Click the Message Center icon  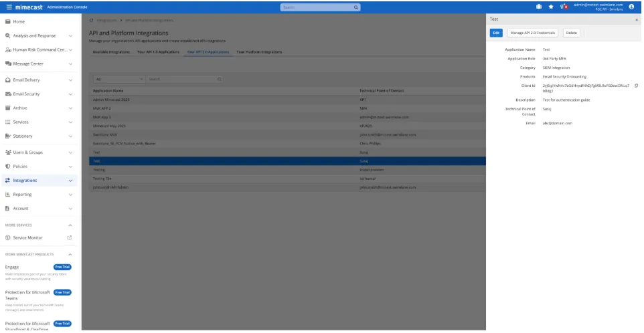(8, 64)
